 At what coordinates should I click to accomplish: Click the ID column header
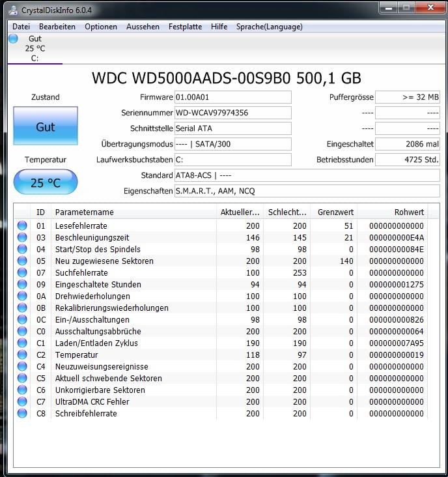pyautogui.click(x=41, y=212)
